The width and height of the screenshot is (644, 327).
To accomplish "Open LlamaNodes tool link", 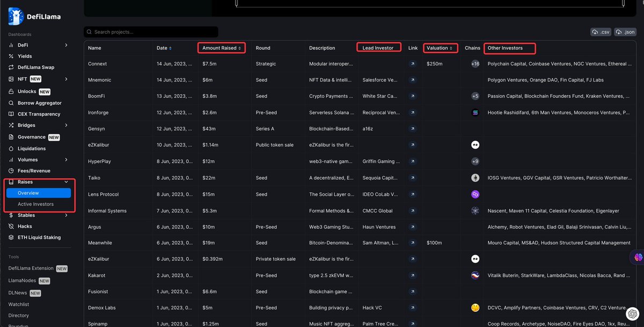I will 23,280.
